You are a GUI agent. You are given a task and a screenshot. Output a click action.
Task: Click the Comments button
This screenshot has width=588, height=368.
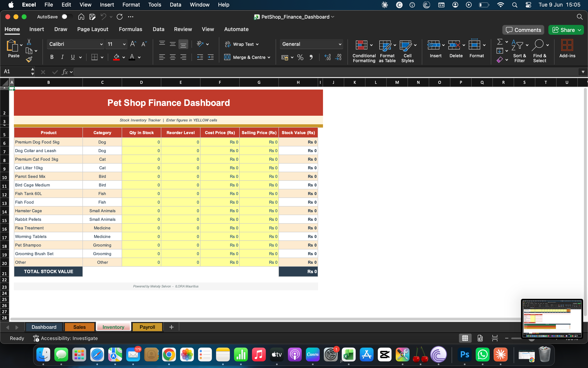click(x=523, y=30)
